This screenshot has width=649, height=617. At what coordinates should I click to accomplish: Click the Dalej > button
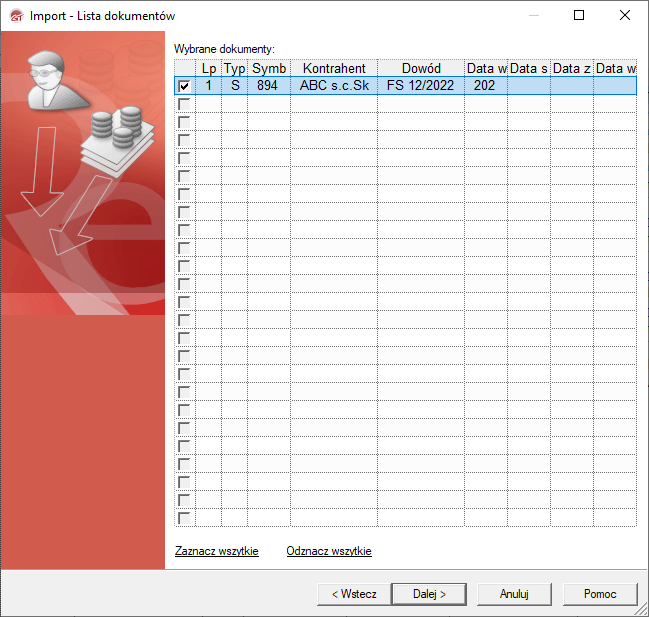point(429,594)
